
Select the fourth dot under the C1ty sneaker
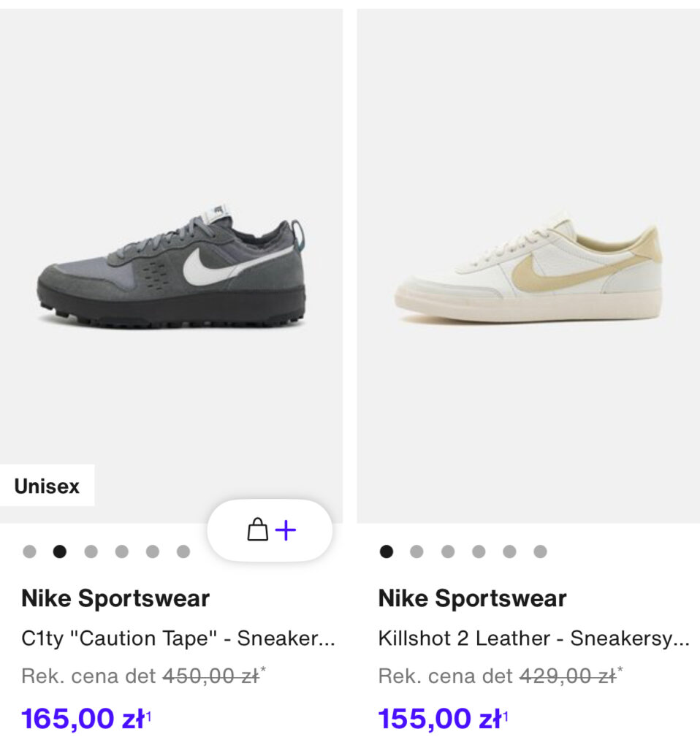tap(122, 552)
